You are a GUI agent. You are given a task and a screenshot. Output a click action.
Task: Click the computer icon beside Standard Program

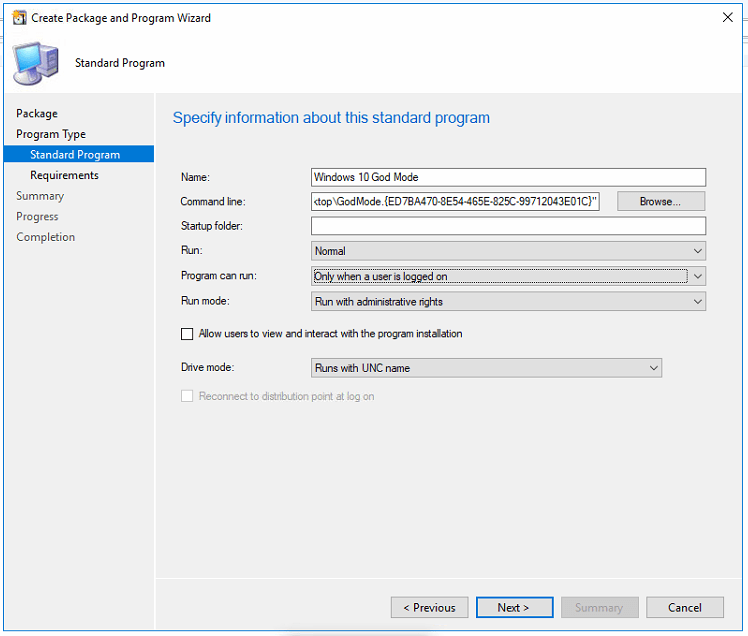[x=36, y=63]
